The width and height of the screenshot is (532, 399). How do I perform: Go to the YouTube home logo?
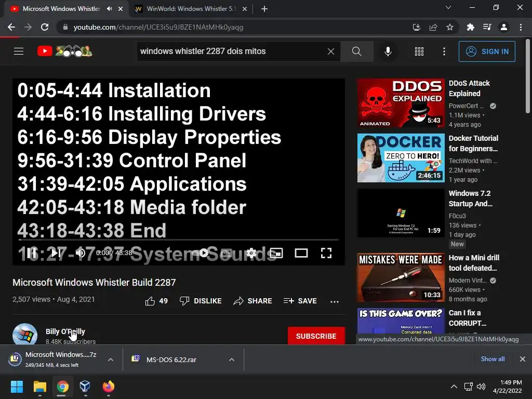[x=64, y=51]
